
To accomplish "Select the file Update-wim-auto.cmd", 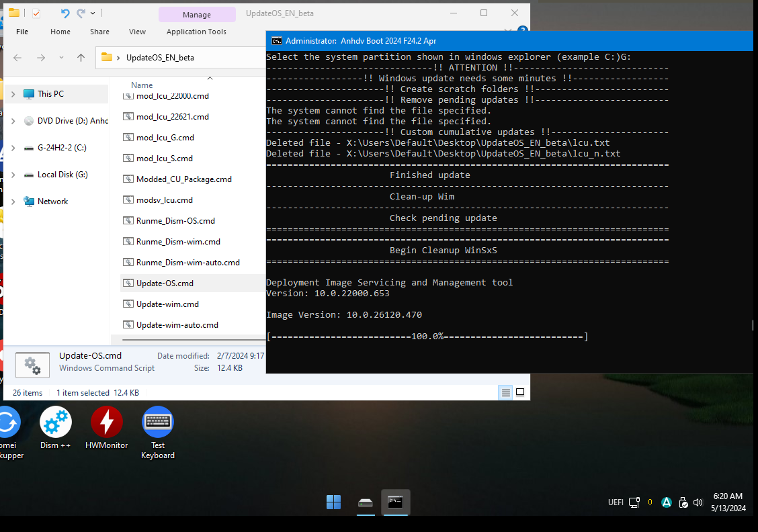I will pos(177,324).
